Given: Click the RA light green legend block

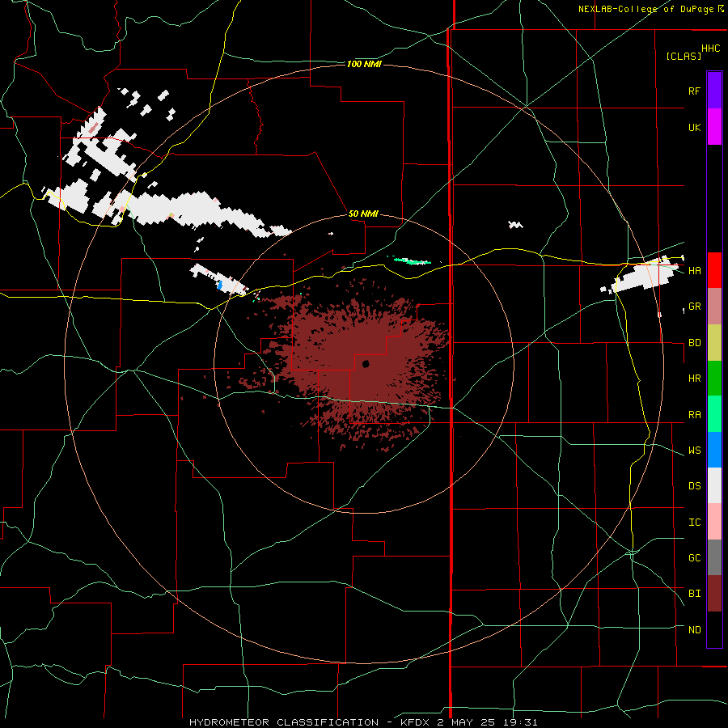Looking at the screenshot, I should click(x=714, y=414).
